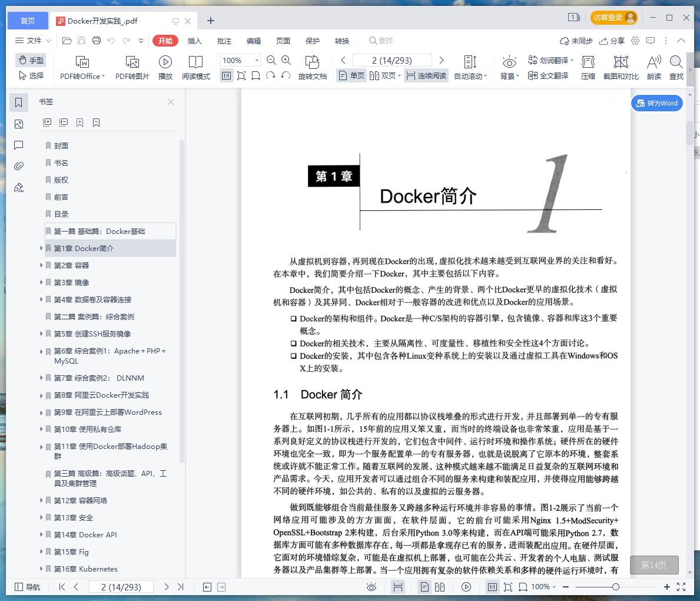Viewport: 700px width, 601px height.
Task: Open 压缩 compress tool
Action: tap(588, 68)
